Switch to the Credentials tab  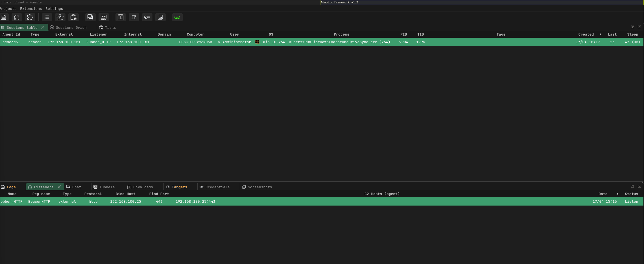[217, 187]
